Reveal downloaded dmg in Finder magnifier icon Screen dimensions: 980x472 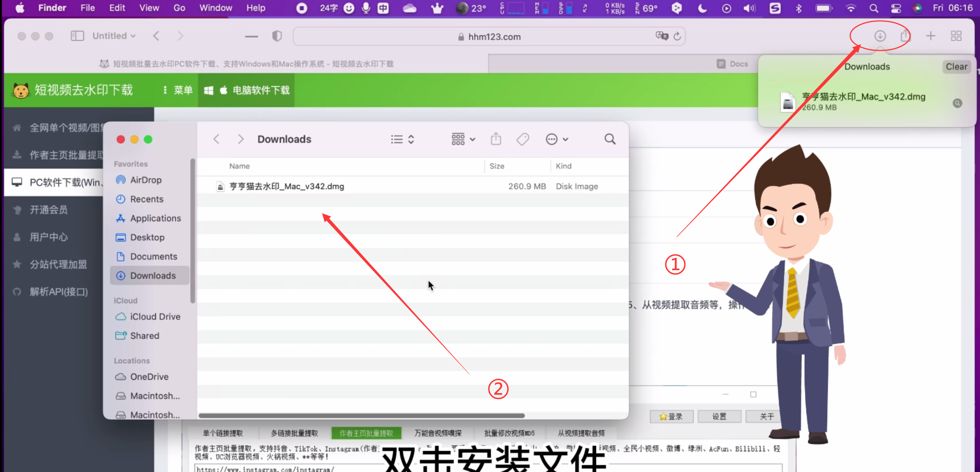tap(957, 103)
